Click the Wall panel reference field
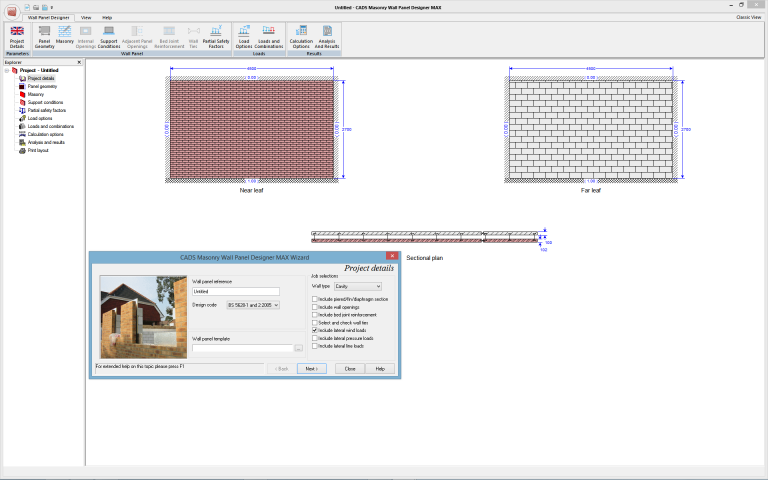768x480 pixels. [x=236, y=291]
